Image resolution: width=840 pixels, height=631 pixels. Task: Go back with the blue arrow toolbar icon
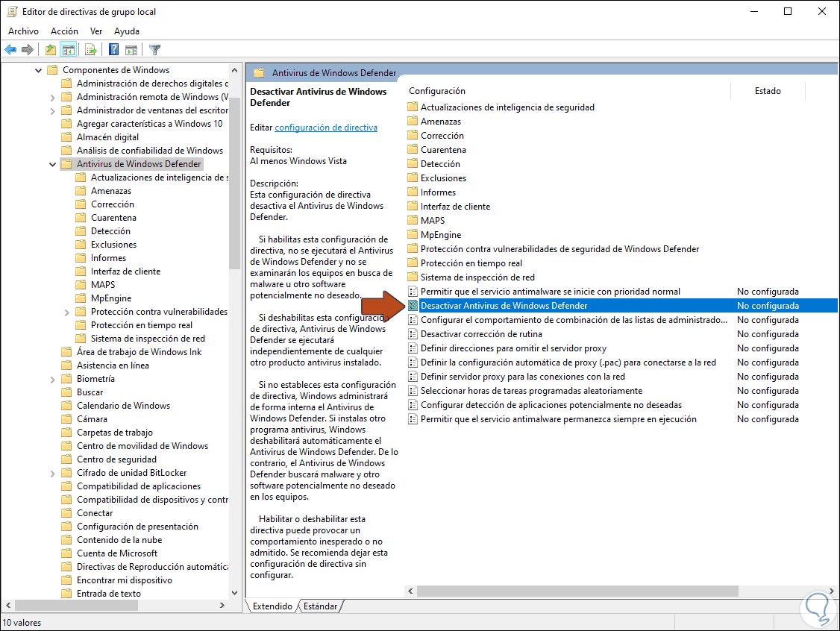click(10, 50)
